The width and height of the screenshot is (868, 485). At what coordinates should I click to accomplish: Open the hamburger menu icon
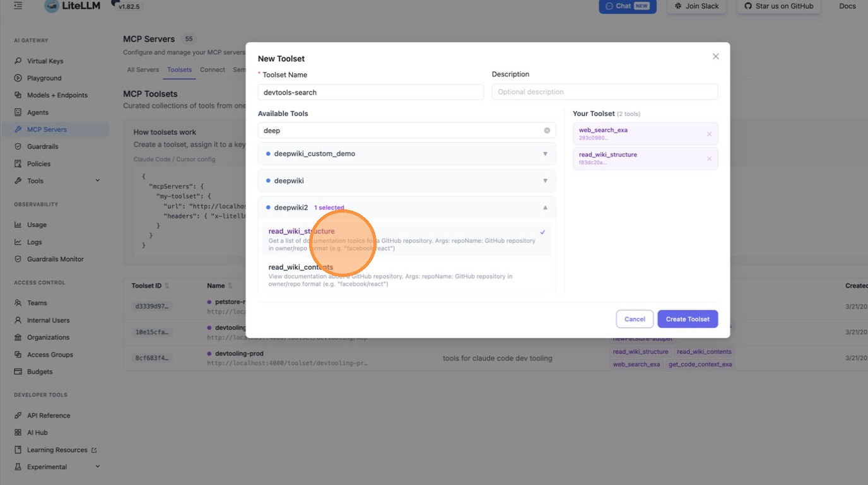click(x=18, y=6)
